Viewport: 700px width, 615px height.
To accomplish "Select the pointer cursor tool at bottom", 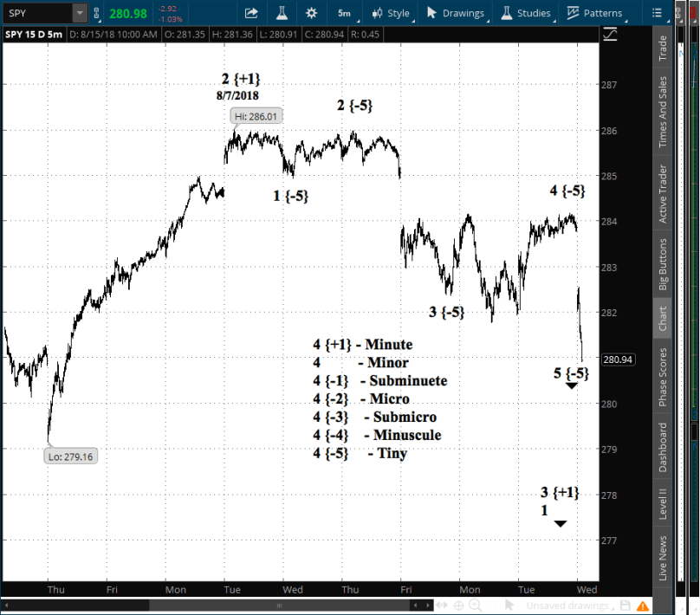I will pos(508,605).
